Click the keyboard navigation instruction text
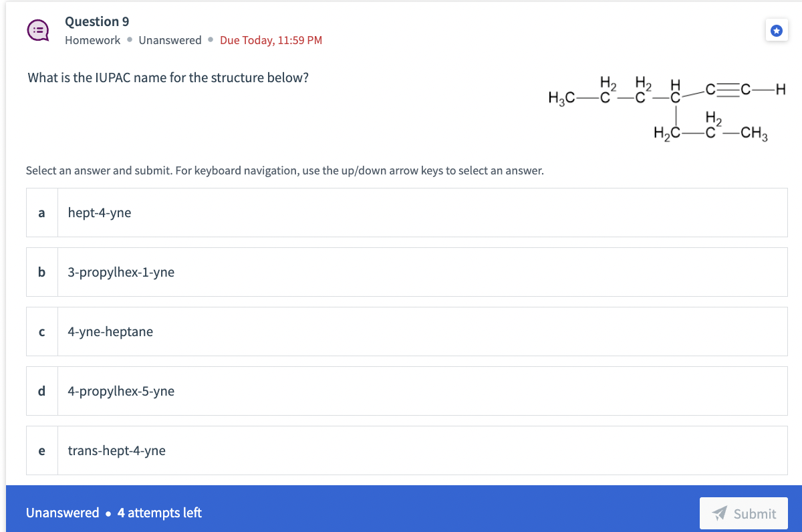This screenshot has height=532, width=802. tap(284, 170)
